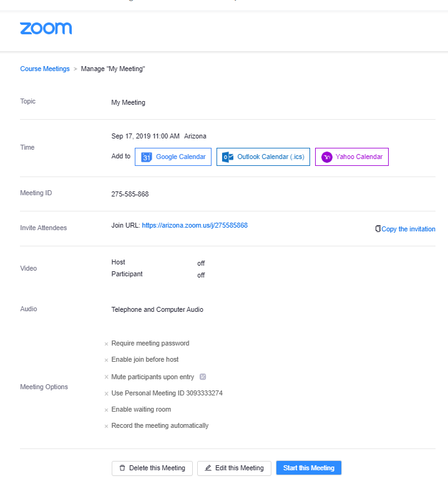The image size is (448, 479).
Task: Click the X mark beside Record the meeting automatically
Action: coord(106,426)
